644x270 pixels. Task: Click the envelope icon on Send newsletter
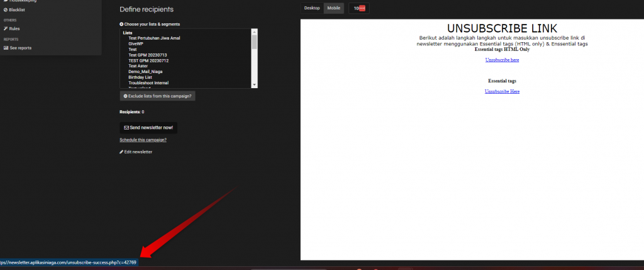tap(126, 128)
